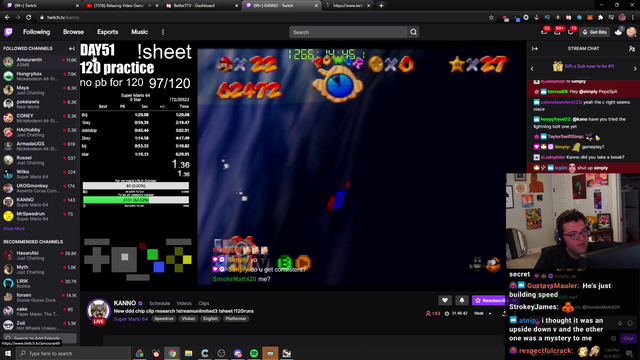Open the Videos tab for KANNO

point(184,303)
